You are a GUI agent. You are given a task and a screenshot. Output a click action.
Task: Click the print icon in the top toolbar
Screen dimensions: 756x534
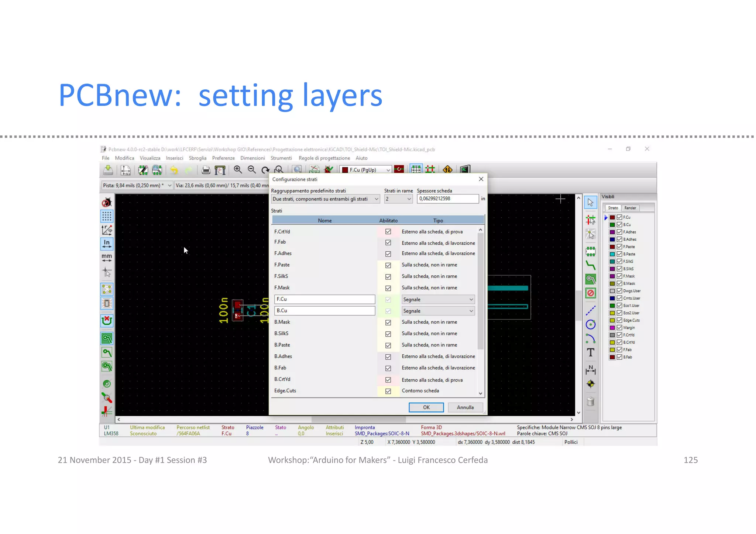206,170
